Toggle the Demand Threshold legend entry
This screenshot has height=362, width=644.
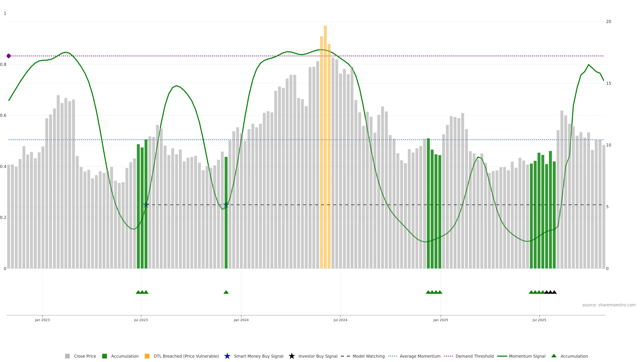474,356
